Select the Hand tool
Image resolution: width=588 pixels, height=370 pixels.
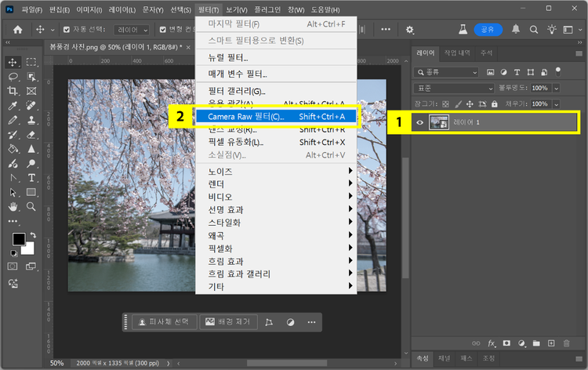13,206
